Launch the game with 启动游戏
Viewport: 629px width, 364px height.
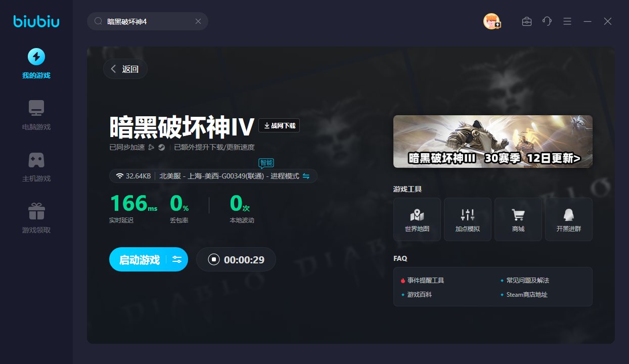[140, 260]
